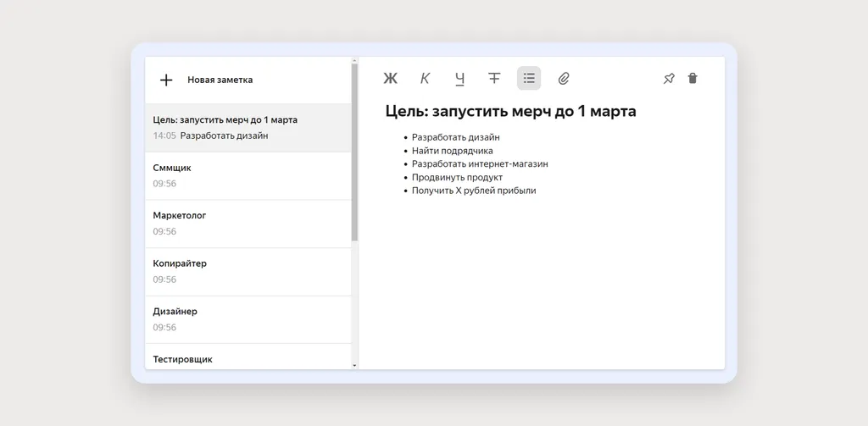Click the 09:56 time under Копирайтер
868x426 pixels.
tap(164, 279)
